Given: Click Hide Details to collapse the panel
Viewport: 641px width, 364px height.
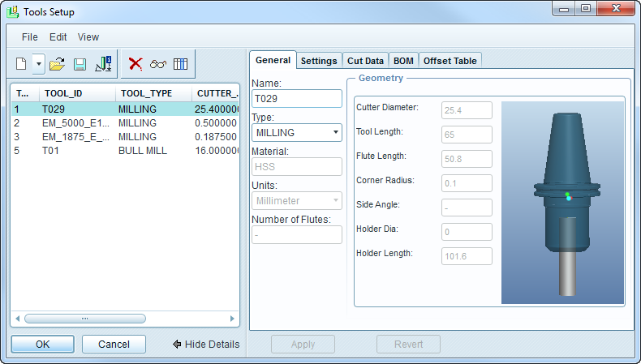Looking at the screenshot, I should [206, 345].
